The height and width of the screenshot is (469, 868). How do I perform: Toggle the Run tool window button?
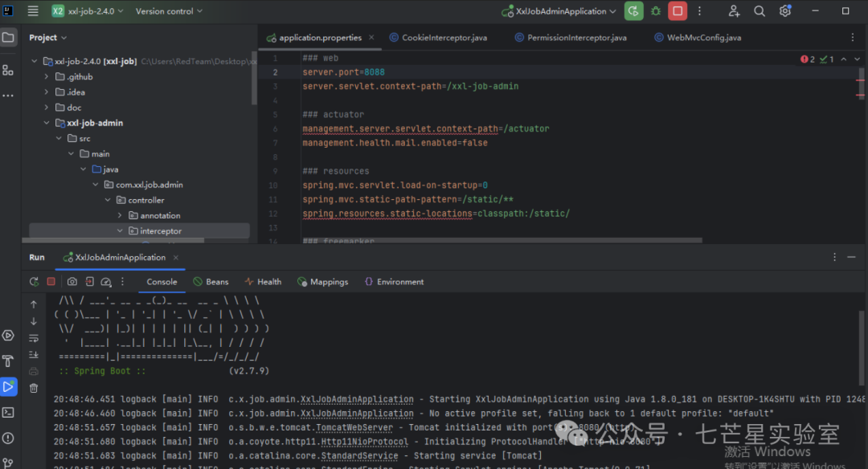click(x=8, y=386)
